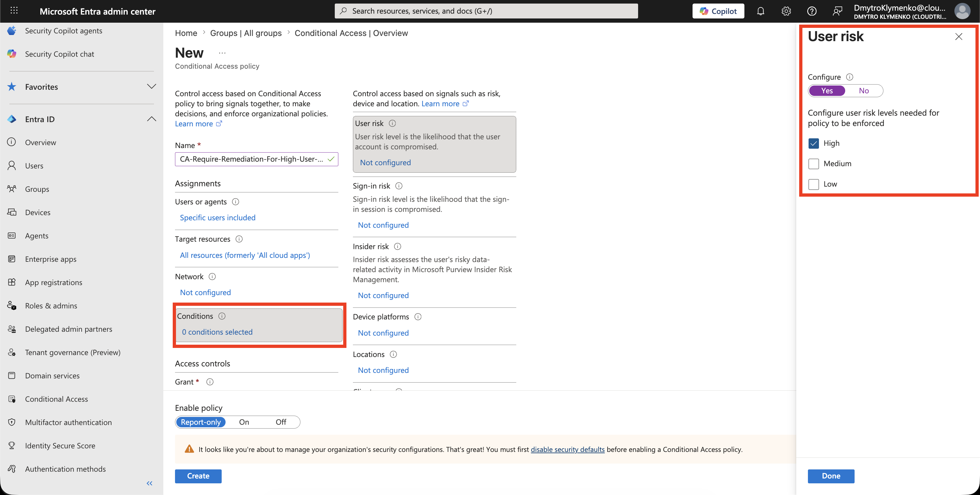The image size is (980, 495).
Task: Open the Home breadcrumb
Action: pyautogui.click(x=186, y=33)
